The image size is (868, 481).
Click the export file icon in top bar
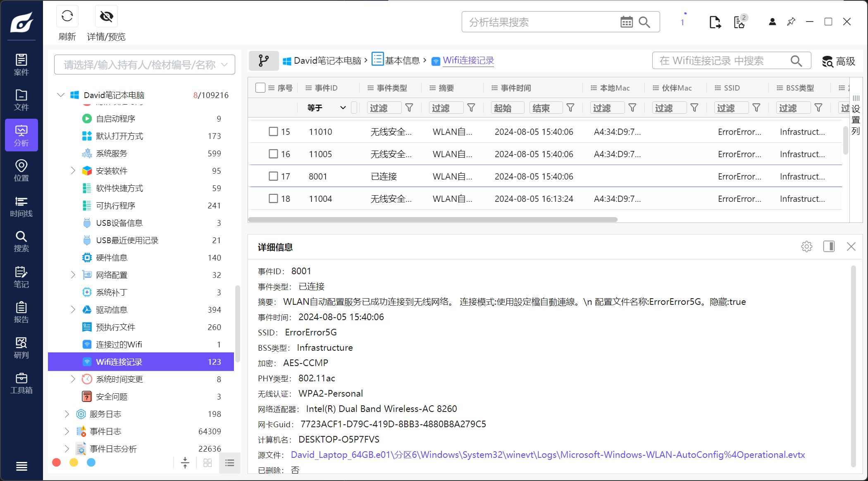715,22
